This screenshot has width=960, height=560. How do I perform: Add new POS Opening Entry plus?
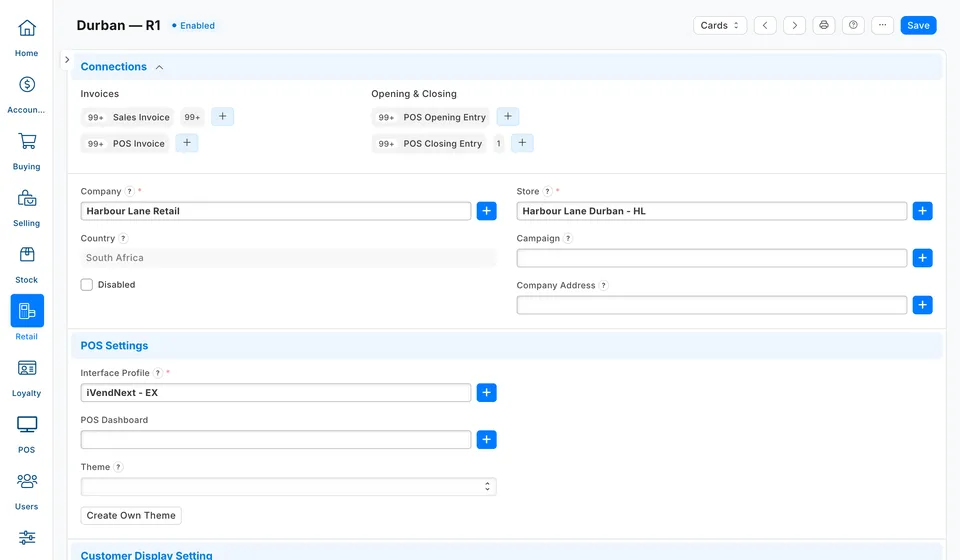tap(508, 116)
